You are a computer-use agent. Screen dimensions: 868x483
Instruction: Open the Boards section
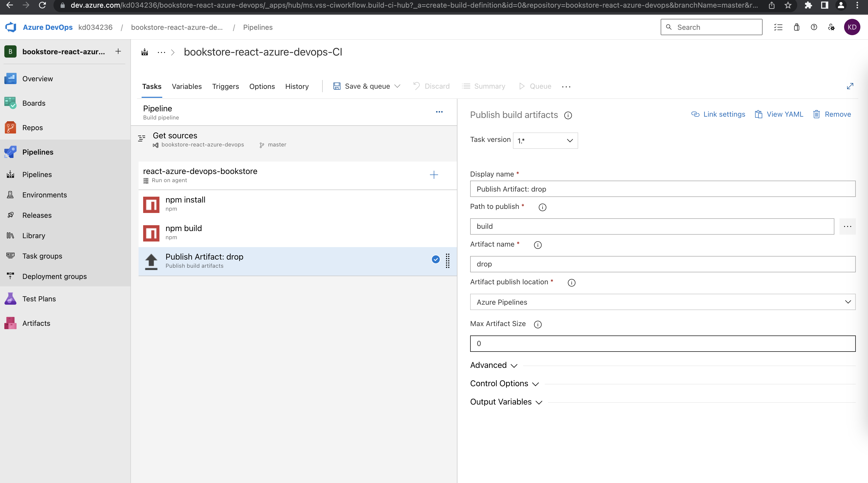34,103
